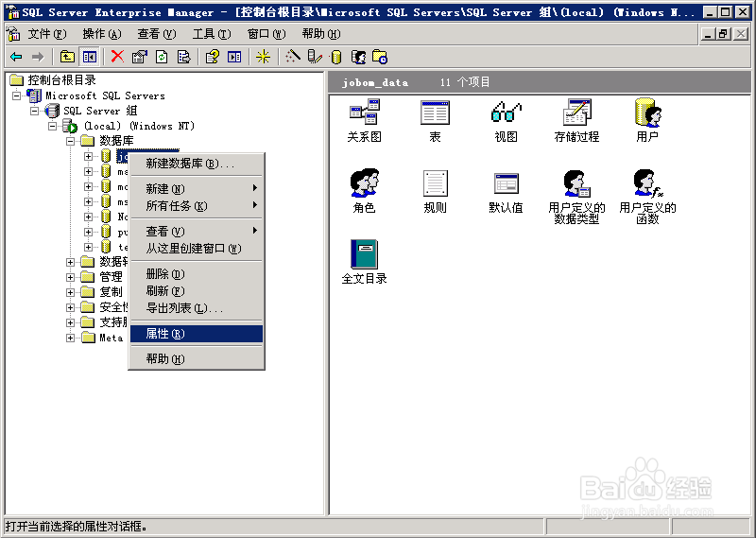
Task: Expand the selected jobom_data database node
Action: [x=88, y=156]
